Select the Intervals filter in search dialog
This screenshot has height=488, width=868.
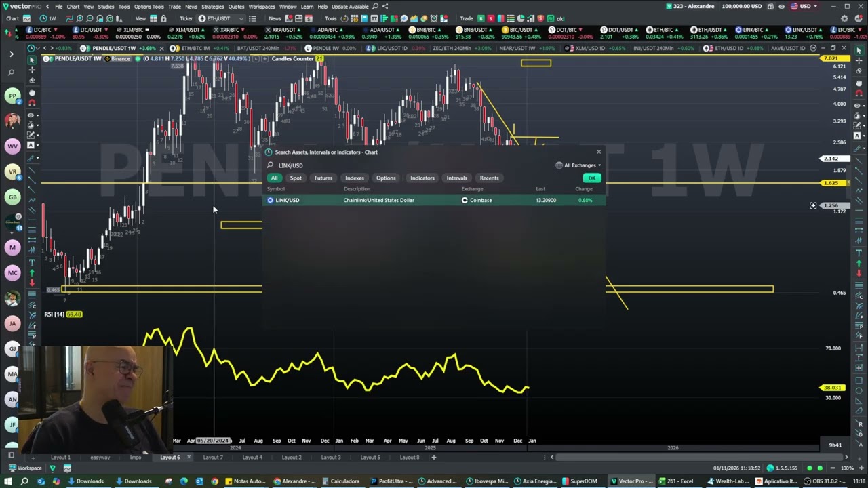point(456,178)
